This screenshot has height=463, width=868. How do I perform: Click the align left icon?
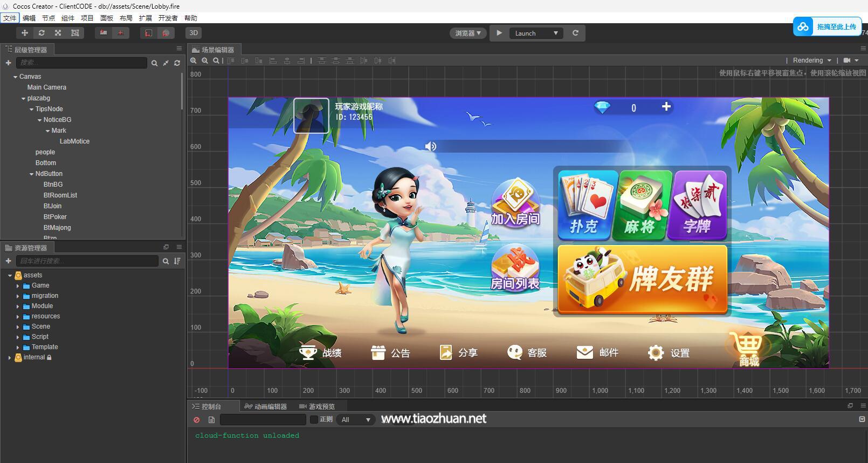click(273, 61)
